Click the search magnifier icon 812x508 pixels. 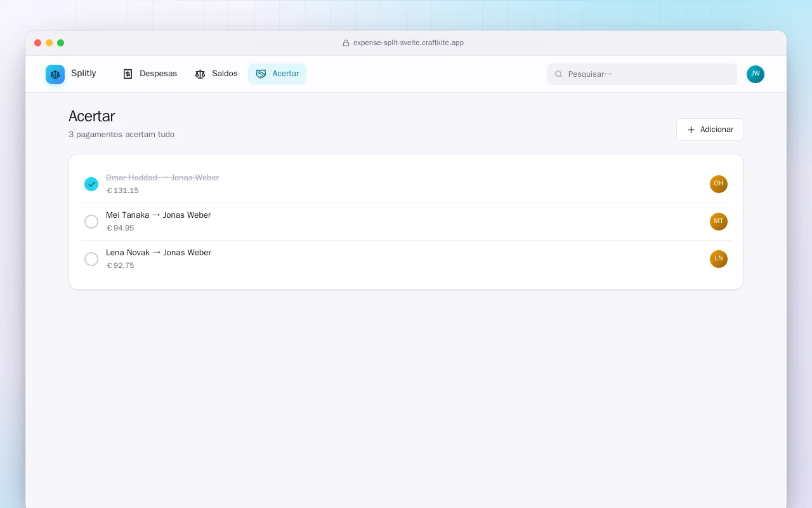point(559,74)
